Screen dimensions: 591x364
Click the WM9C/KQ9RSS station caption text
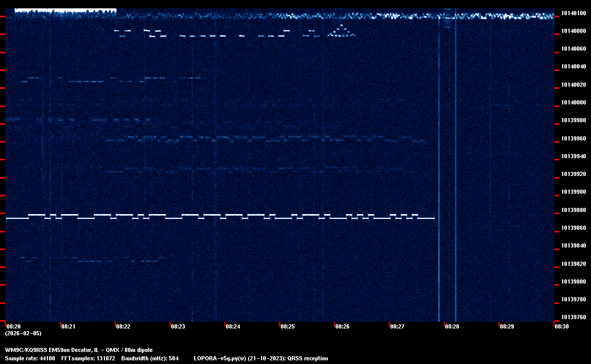[79, 350]
